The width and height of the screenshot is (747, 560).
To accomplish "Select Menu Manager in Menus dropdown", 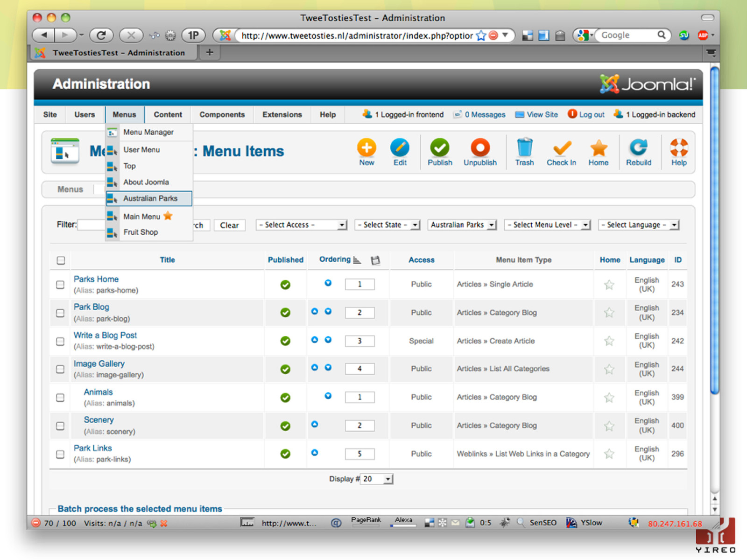I will pyautogui.click(x=149, y=132).
